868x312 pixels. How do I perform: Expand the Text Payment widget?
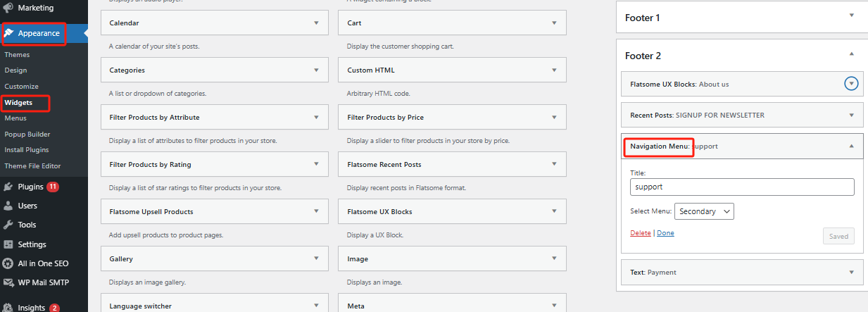[x=851, y=272]
